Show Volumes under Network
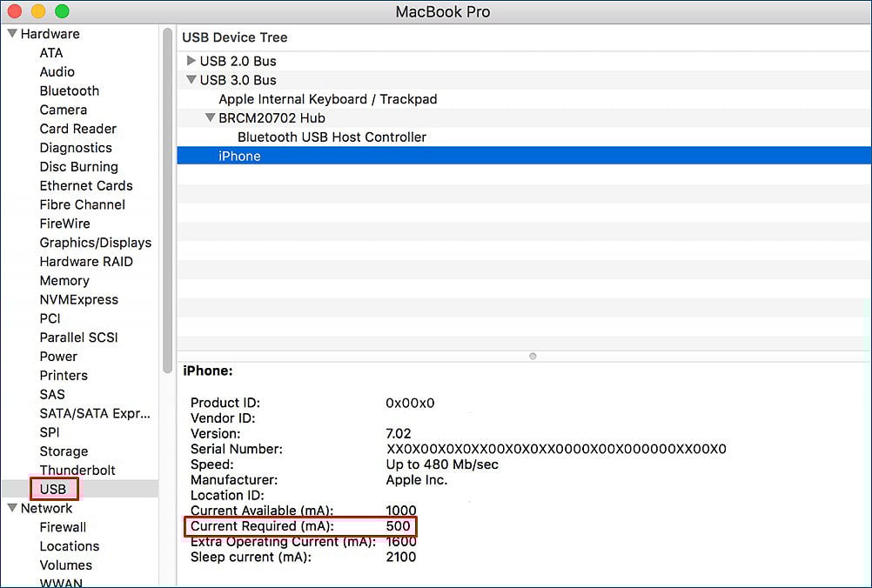 (x=66, y=565)
